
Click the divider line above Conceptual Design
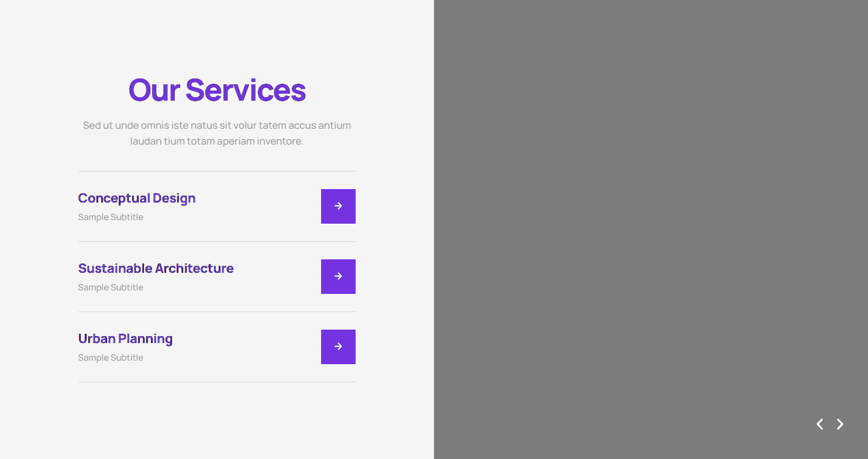pyautogui.click(x=216, y=172)
